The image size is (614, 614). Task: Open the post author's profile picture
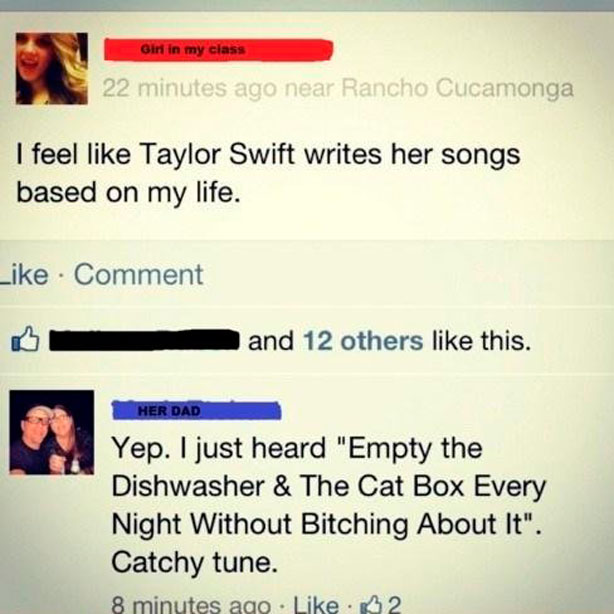(52, 69)
